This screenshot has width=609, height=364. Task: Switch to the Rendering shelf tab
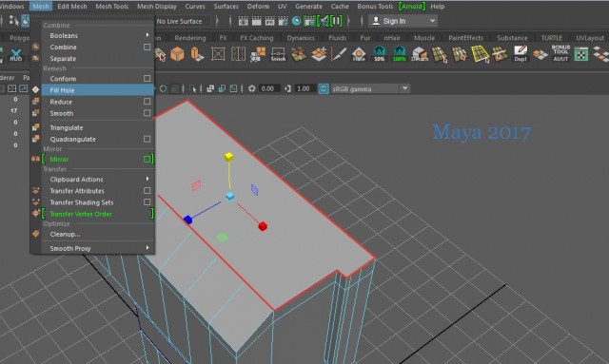pos(190,38)
